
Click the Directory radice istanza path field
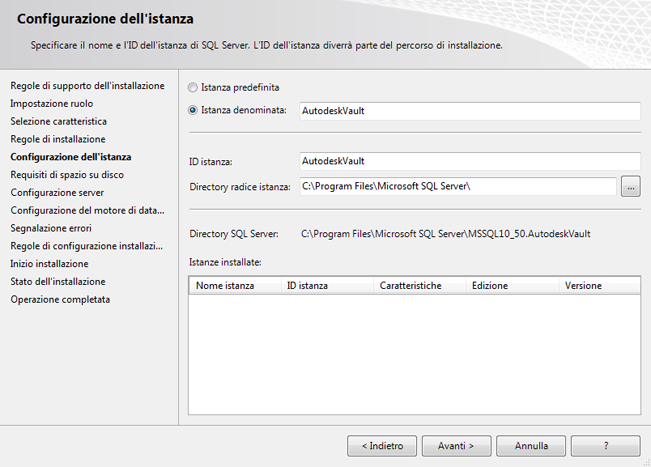tap(457, 186)
